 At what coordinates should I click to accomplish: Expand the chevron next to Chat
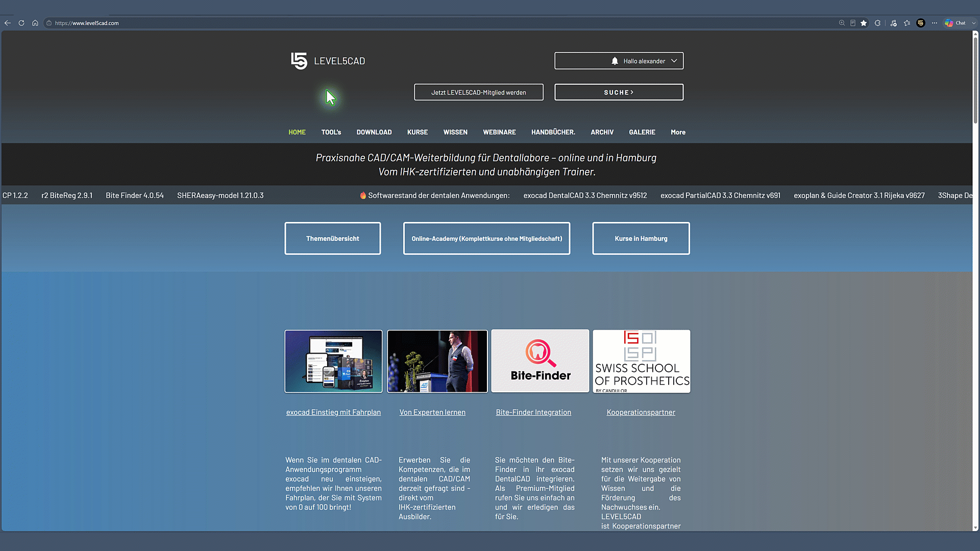pyautogui.click(x=974, y=23)
